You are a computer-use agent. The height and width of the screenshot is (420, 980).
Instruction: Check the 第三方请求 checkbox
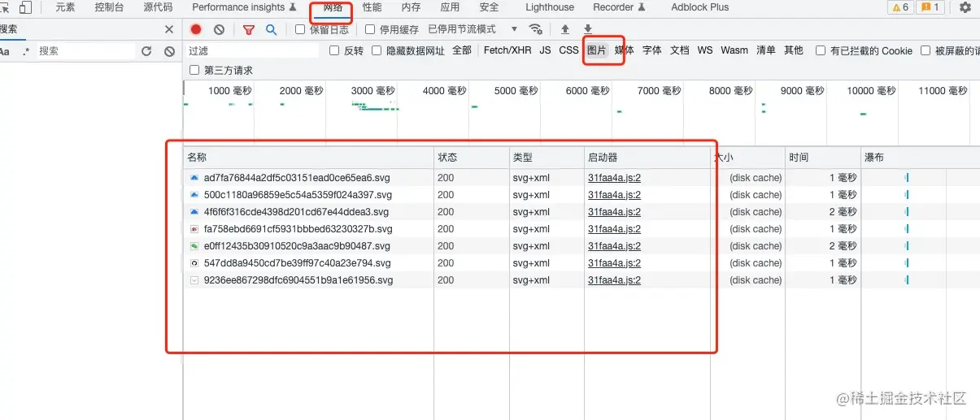194,70
